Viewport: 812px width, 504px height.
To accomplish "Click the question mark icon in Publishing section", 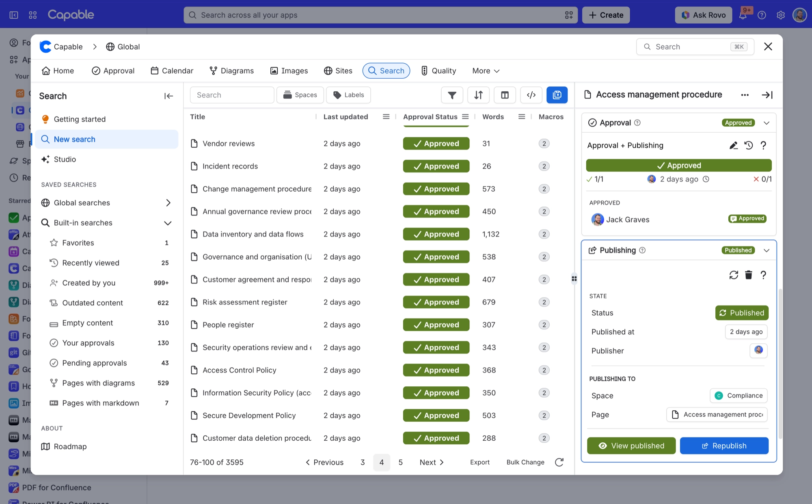I will pos(763,275).
